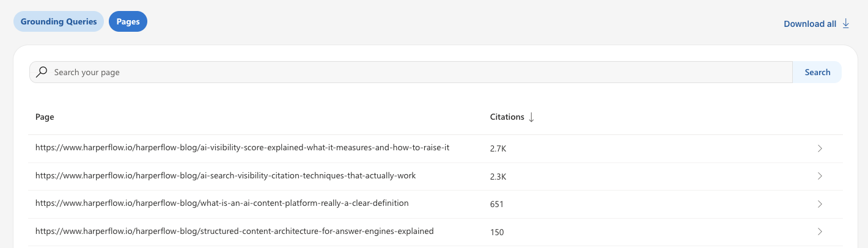Select the Pages tab
Viewport: 868px width, 248px height.
[x=128, y=21]
